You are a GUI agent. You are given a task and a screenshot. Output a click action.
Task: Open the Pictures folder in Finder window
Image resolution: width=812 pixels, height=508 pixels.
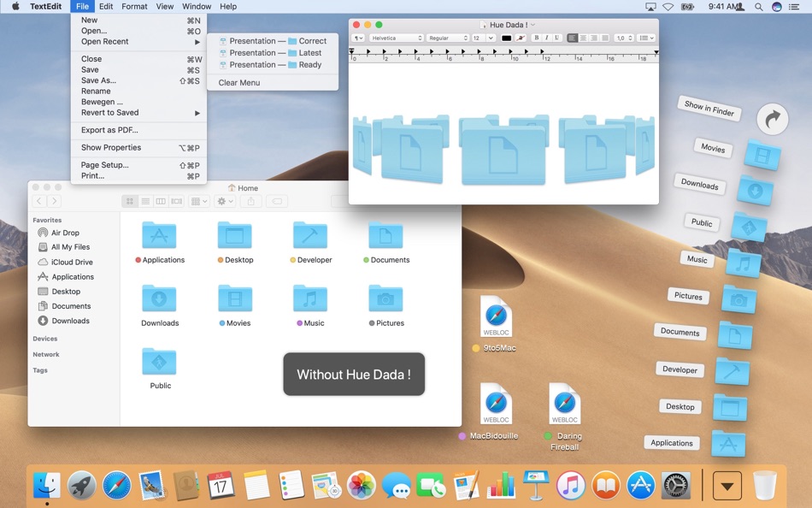coord(385,299)
